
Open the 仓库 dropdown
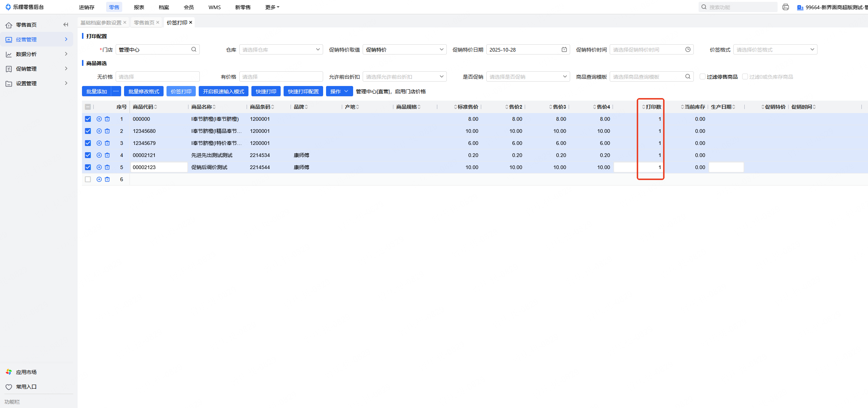(x=281, y=49)
